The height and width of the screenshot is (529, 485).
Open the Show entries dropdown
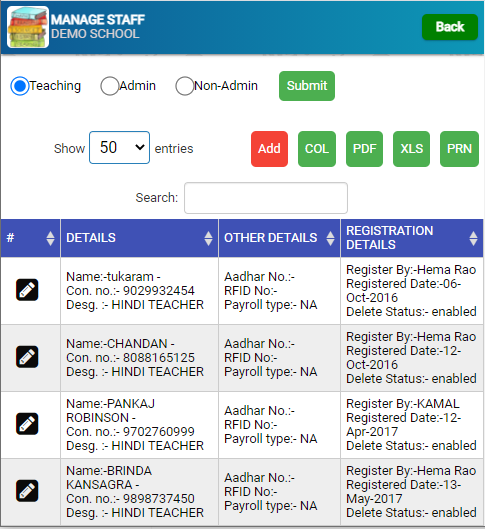[119, 147]
